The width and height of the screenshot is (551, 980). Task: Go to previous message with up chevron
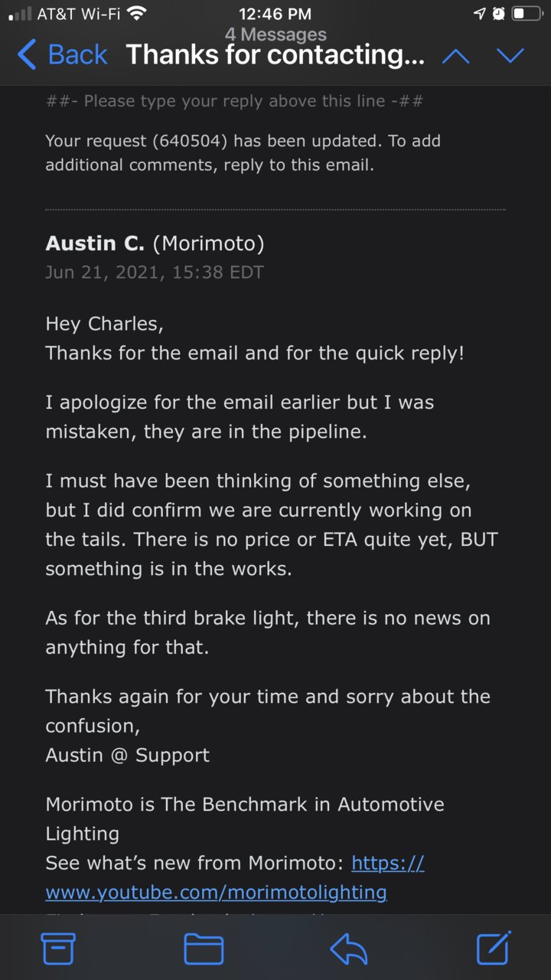[x=456, y=56]
